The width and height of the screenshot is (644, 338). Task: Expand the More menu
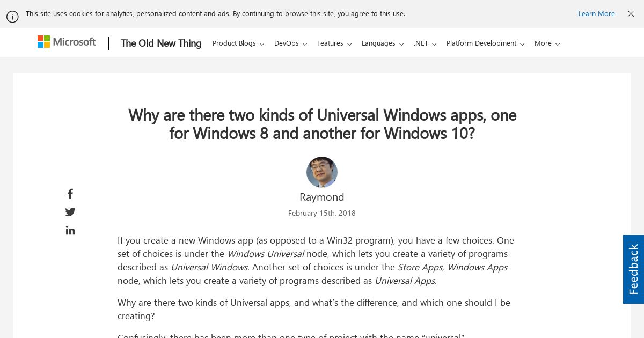click(547, 43)
